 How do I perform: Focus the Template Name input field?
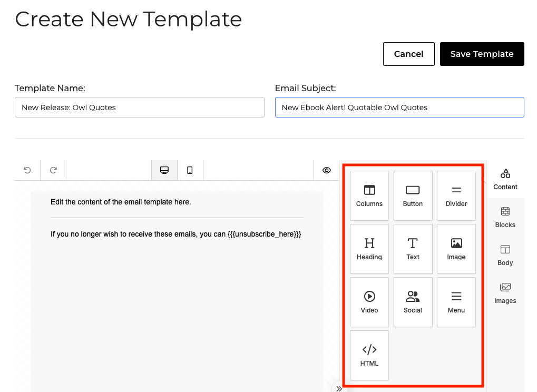pos(139,107)
